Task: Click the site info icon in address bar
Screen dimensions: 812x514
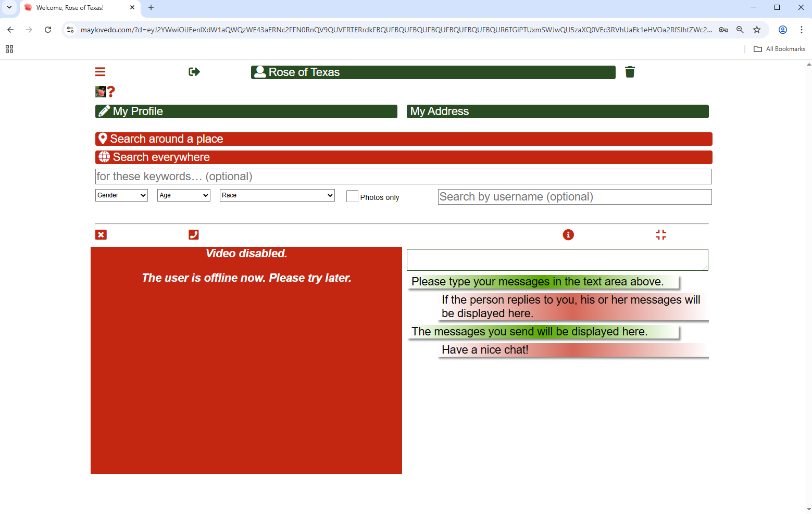Action: (x=70, y=30)
